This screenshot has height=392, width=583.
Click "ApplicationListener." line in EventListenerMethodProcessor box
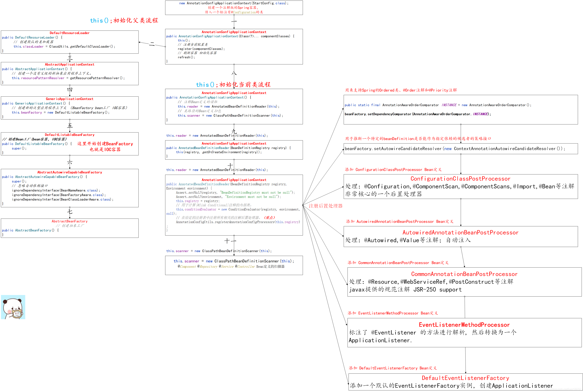tap(380, 340)
